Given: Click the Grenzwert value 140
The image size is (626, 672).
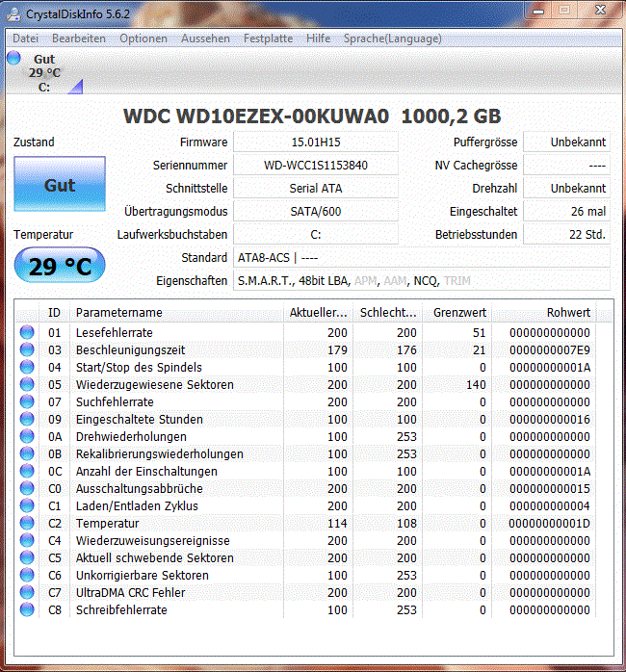Looking at the screenshot, I should click(x=476, y=385).
